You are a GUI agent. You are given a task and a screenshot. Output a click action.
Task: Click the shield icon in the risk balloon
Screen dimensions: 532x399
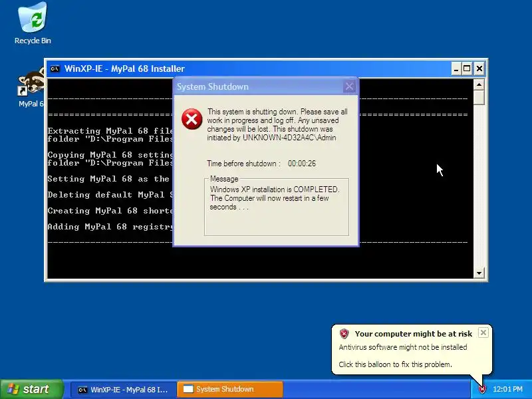point(344,334)
